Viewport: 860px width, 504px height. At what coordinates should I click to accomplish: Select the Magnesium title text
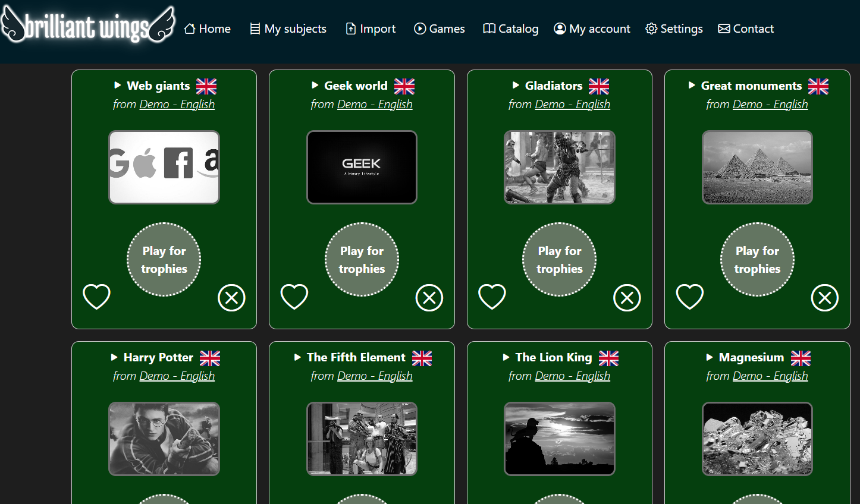click(751, 357)
